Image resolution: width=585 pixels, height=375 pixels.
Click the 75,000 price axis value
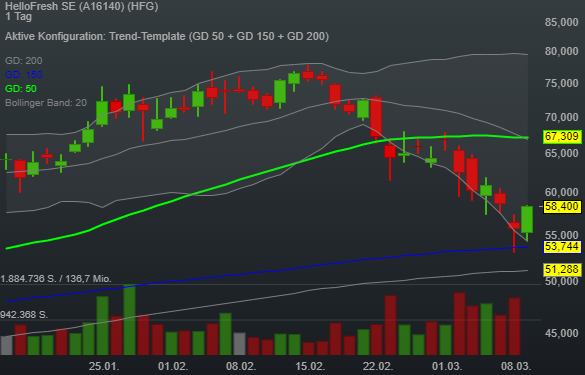pyautogui.click(x=561, y=83)
